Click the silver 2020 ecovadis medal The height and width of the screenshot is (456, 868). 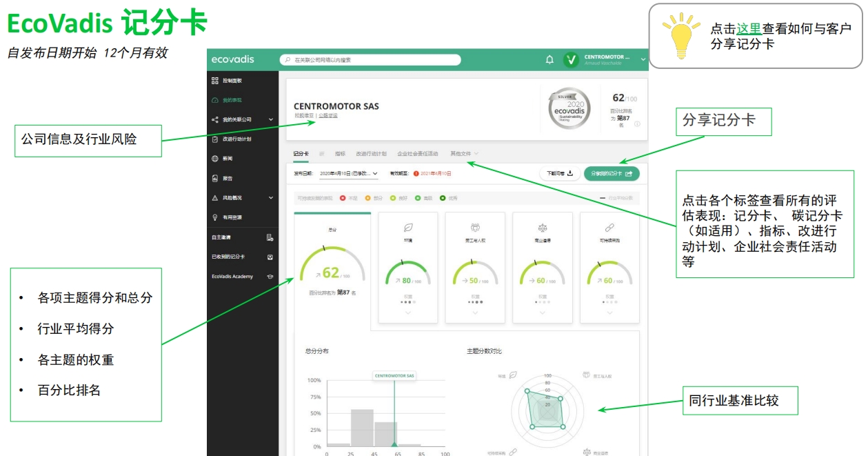coord(569,108)
